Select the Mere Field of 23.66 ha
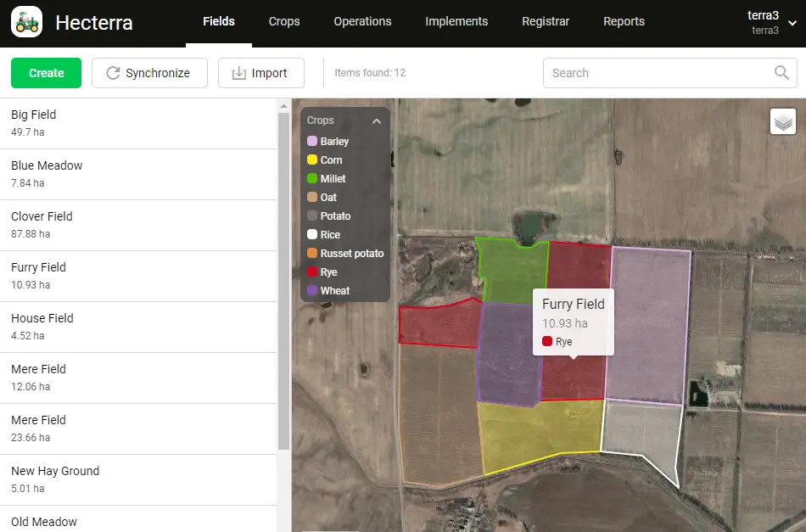The image size is (806, 532). [138, 428]
